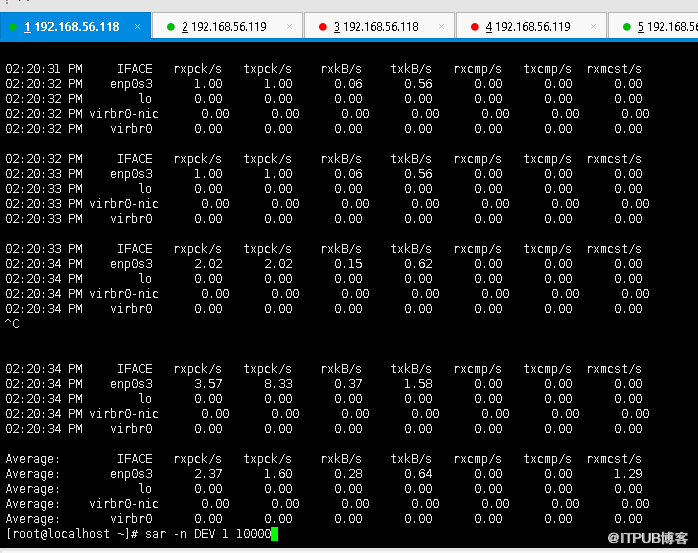Open session tab 2 192.168.56.119
The image size is (698, 553).
tap(223, 27)
